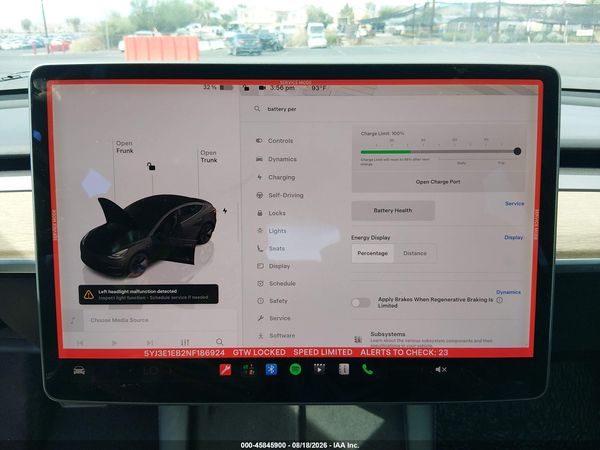This screenshot has width=600, height=450.
Task: Tap the ALERTS TO CHECK: 23 text
Action: [x=404, y=352]
